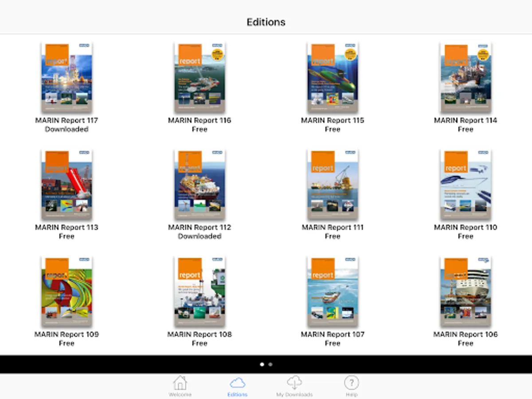Open the My Downloads cloud arrow icon

(294, 383)
